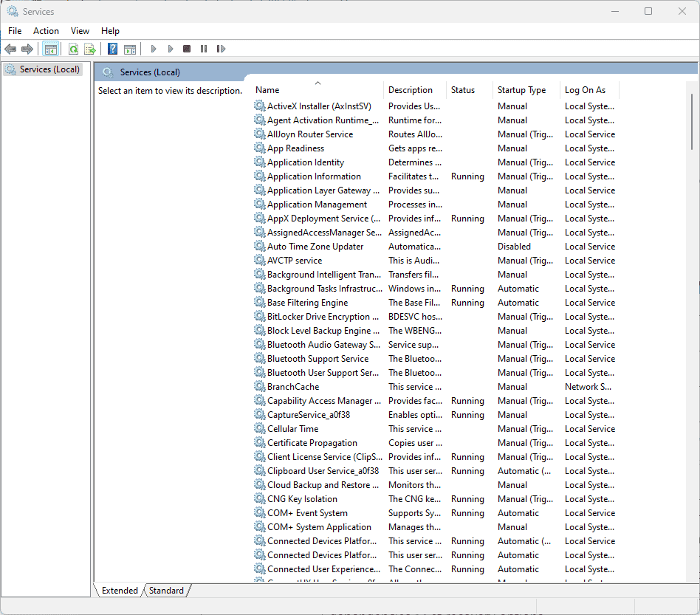
Task: Click the Start Service playback icon
Action: click(153, 49)
